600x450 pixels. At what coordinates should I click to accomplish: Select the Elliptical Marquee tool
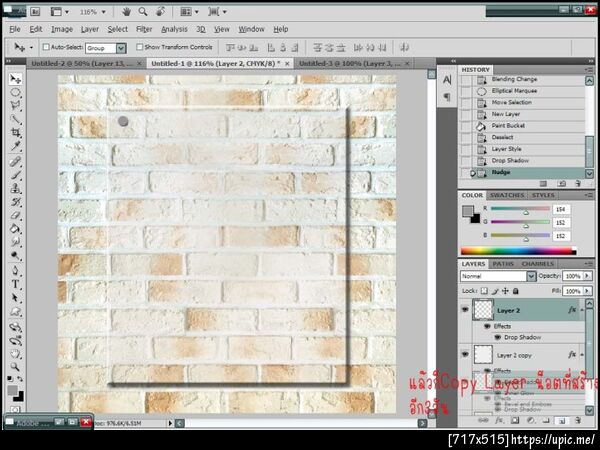click(15, 92)
